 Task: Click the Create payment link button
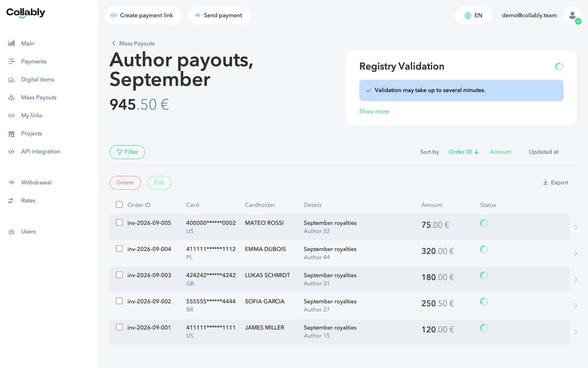(143, 15)
